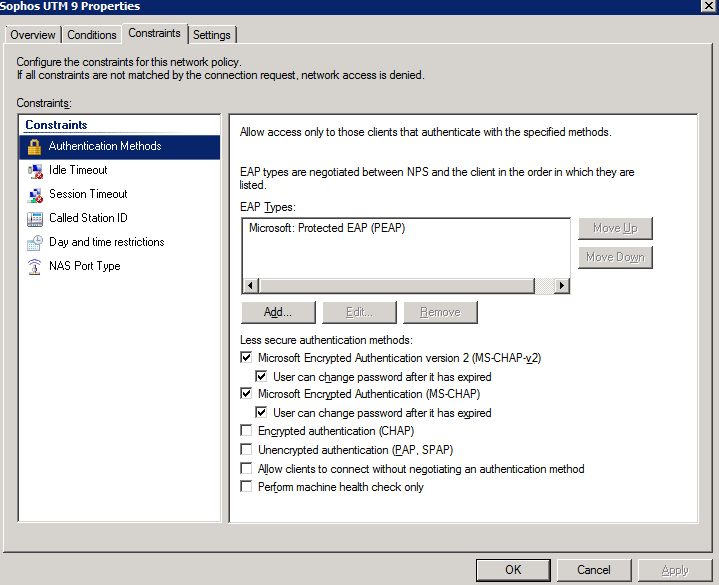
Task: Uncheck Microsoft Encrypted Authentication (MS-CHAP) checkbox
Action: (x=246, y=393)
